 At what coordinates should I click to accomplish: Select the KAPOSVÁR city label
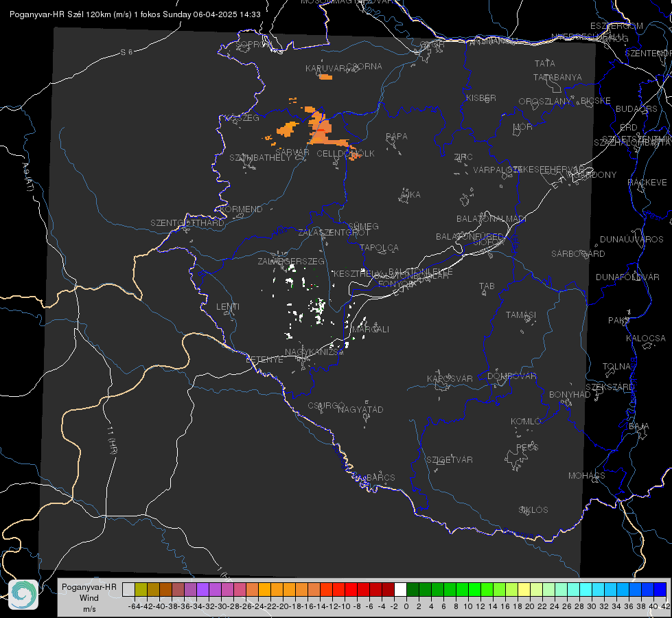450,378
